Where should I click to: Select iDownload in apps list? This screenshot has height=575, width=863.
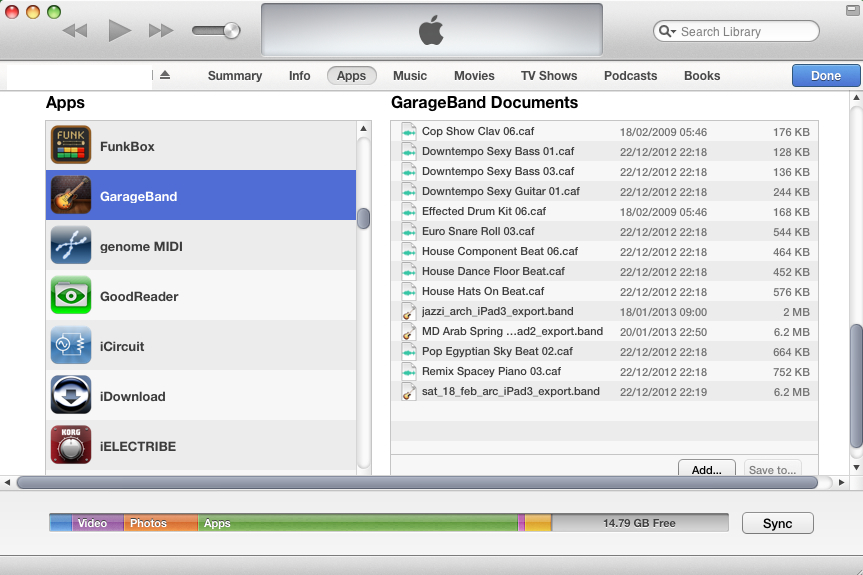click(201, 396)
